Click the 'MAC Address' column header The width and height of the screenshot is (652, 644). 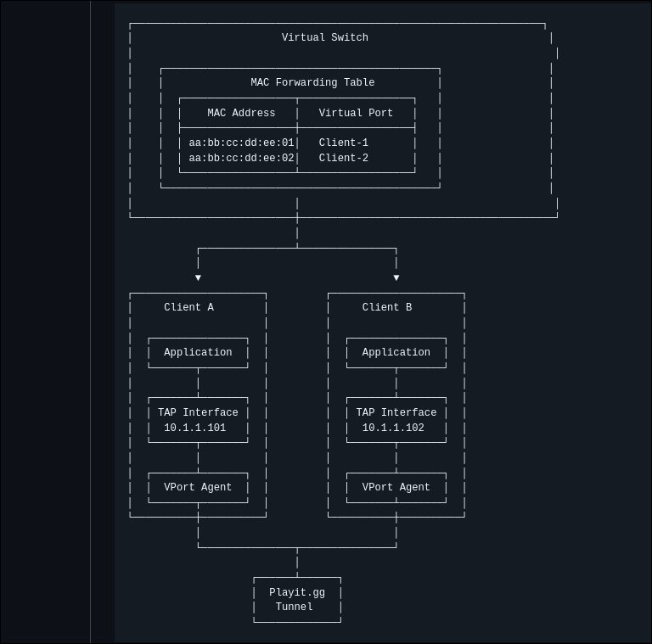pyautogui.click(x=241, y=113)
